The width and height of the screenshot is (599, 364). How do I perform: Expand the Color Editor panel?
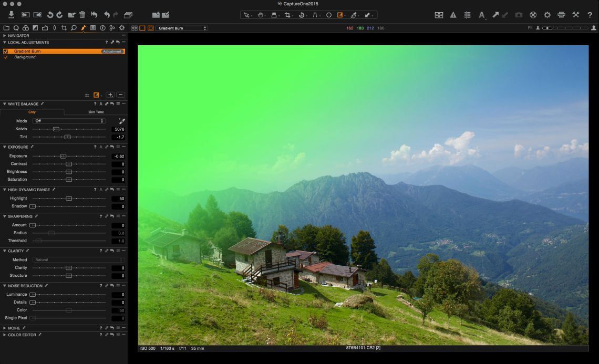5,335
